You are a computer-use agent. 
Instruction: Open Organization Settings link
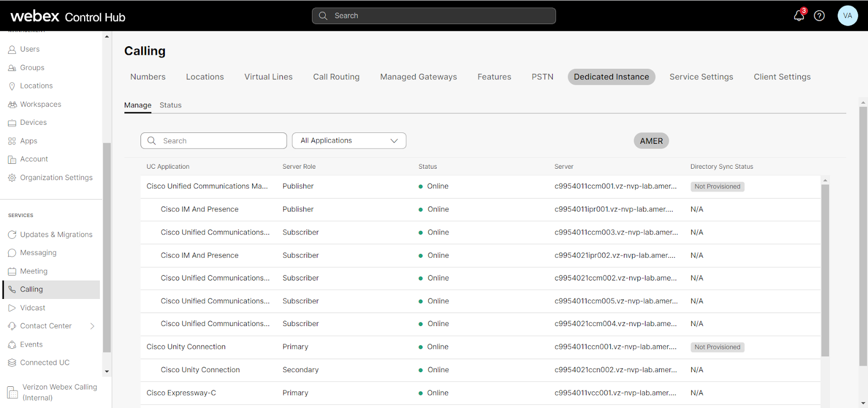coord(56,178)
